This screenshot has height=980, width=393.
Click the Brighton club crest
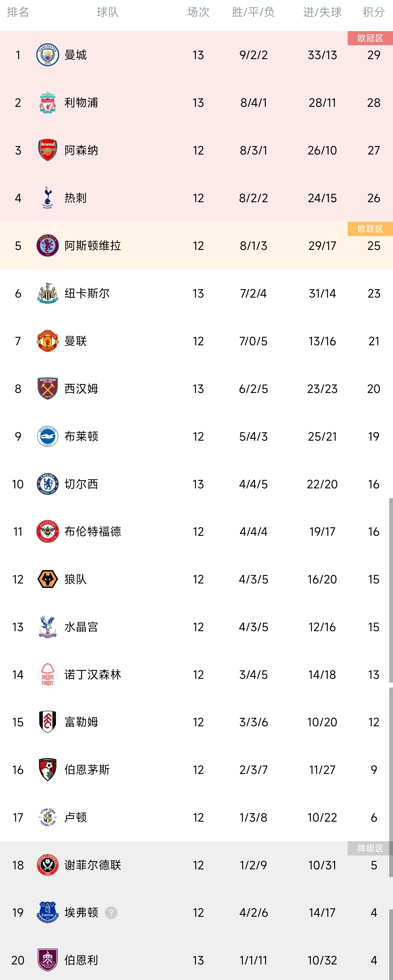[x=47, y=436]
